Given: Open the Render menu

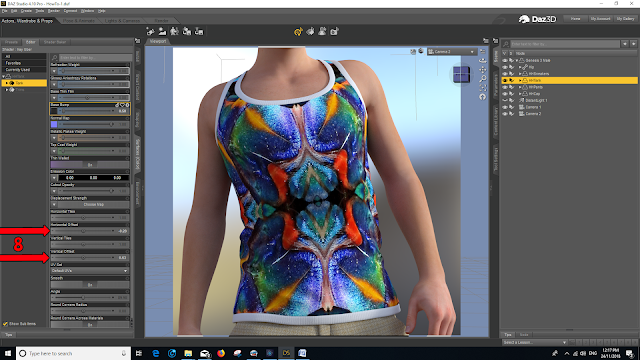Looking at the screenshot, I should tap(53, 11).
